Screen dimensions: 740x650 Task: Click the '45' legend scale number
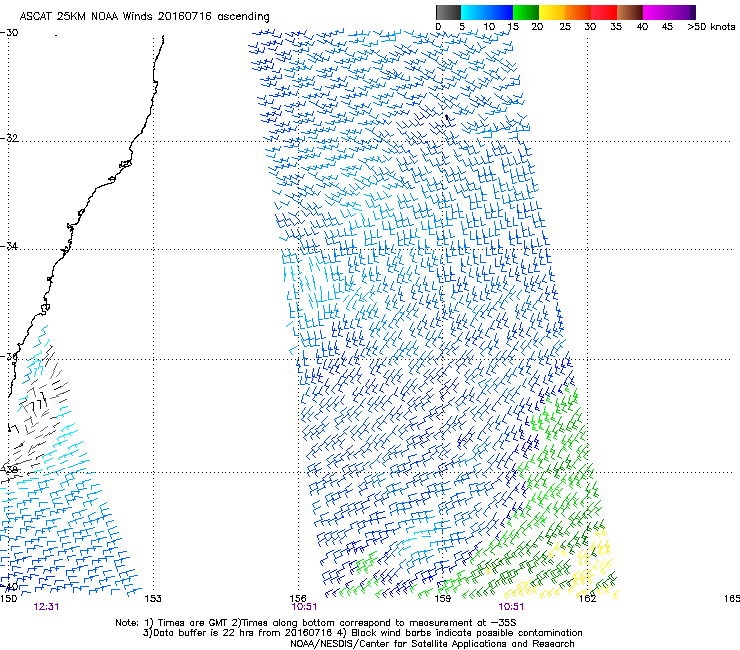(667, 27)
